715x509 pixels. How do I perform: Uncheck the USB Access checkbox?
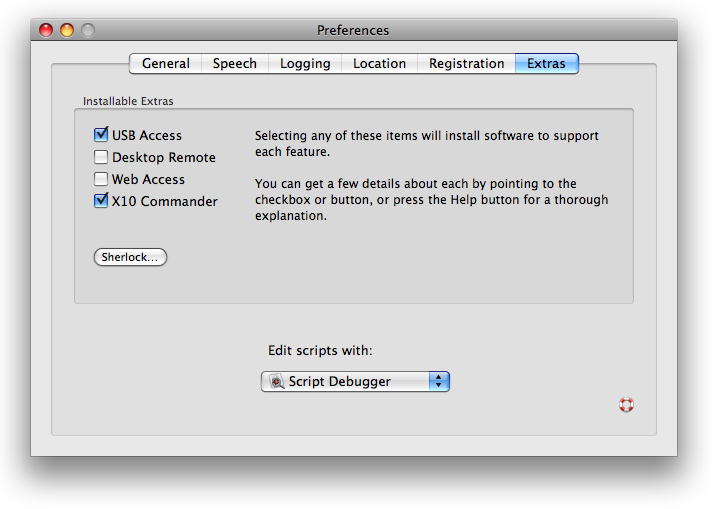click(x=101, y=135)
